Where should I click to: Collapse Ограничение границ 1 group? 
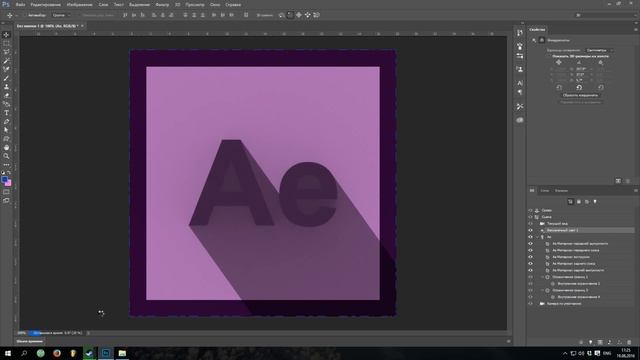(x=542, y=277)
